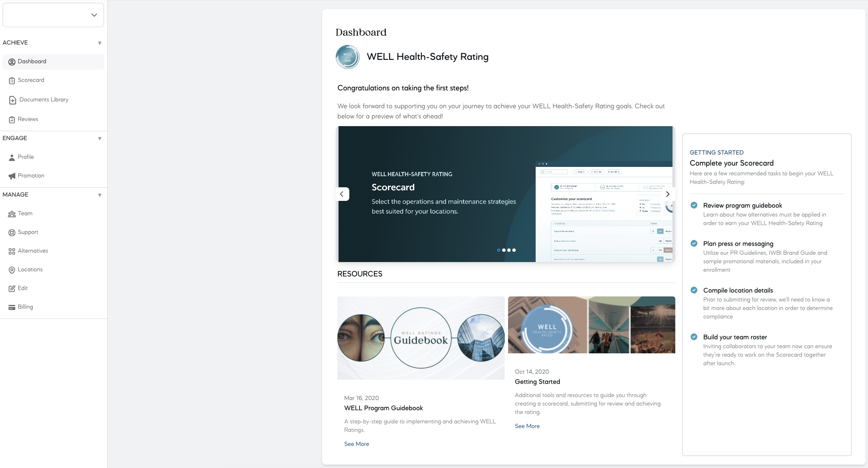Click the GETTING STARTED panel label
The width and height of the screenshot is (868, 468).
[716, 153]
